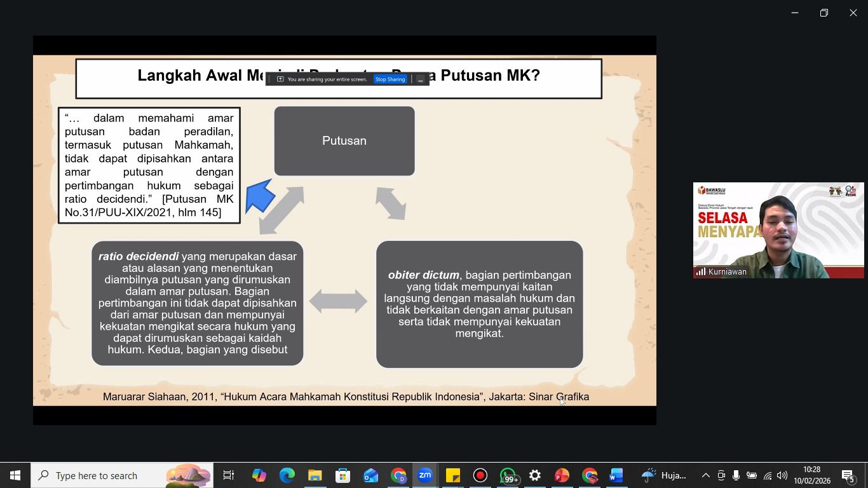The image size is (868, 488).
Task: Launch Microsoft Copilot from taskbar
Action: coord(259,475)
